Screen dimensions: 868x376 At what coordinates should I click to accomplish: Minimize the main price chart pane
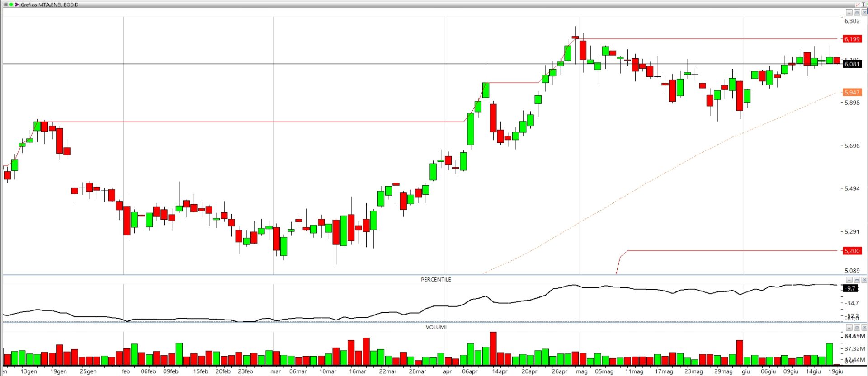849,13
